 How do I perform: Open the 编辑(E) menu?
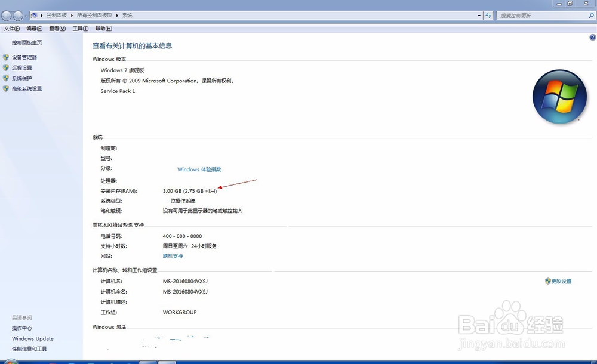point(34,29)
